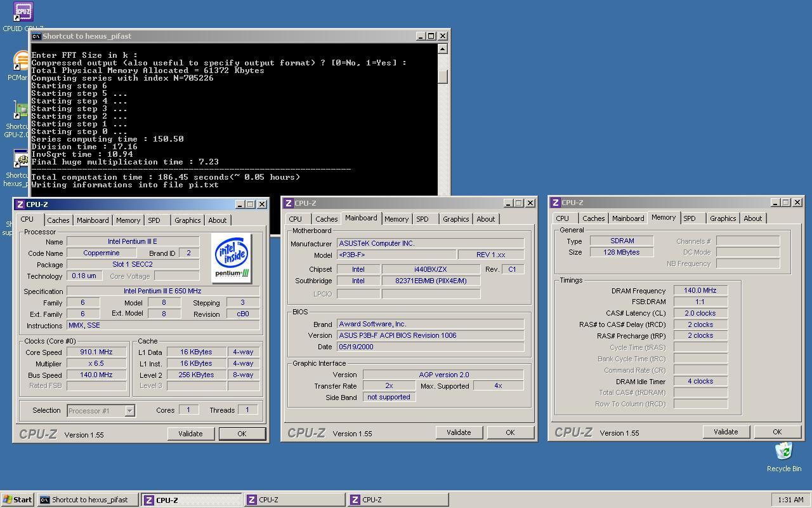Click OK in the CPU window
812x508 pixels.
pos(242,434)
